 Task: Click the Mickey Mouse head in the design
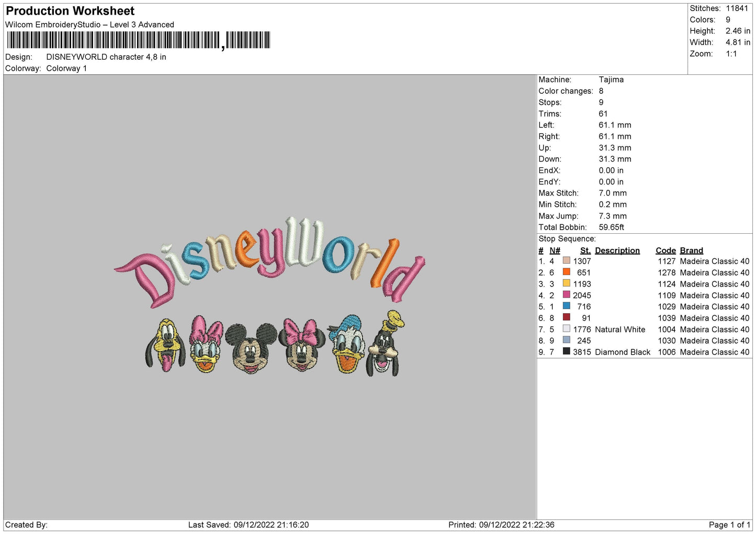pos(252,348)
